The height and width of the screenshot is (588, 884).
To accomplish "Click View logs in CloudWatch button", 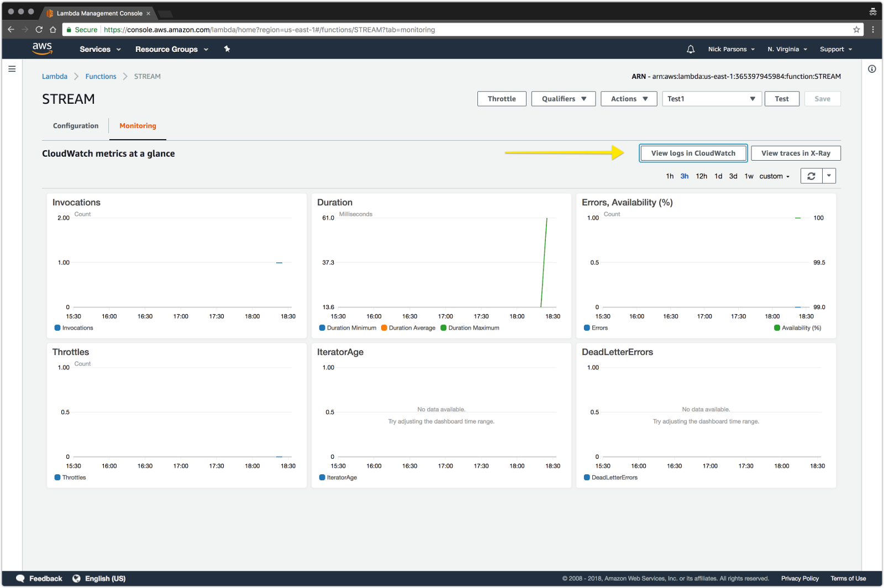I will tap(693, 153).
